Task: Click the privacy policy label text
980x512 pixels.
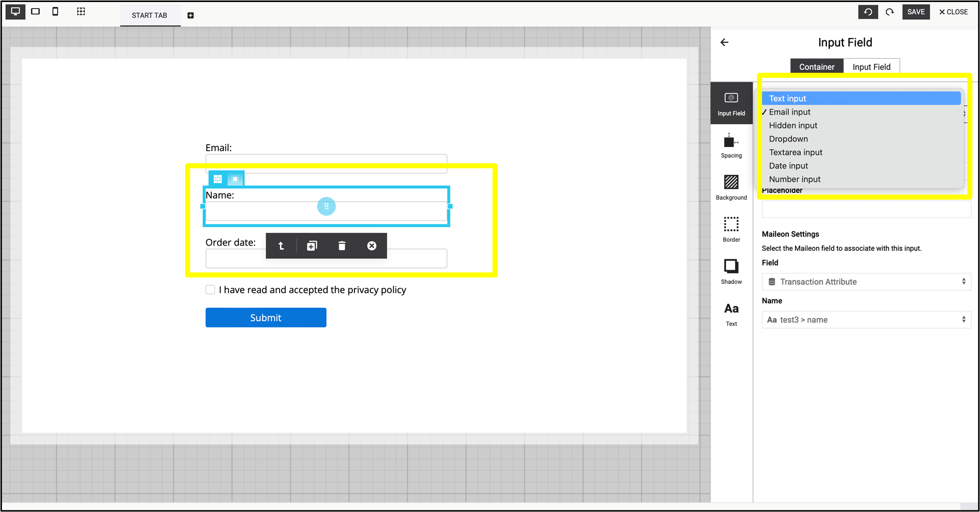Action: click(x=313, y=290)
